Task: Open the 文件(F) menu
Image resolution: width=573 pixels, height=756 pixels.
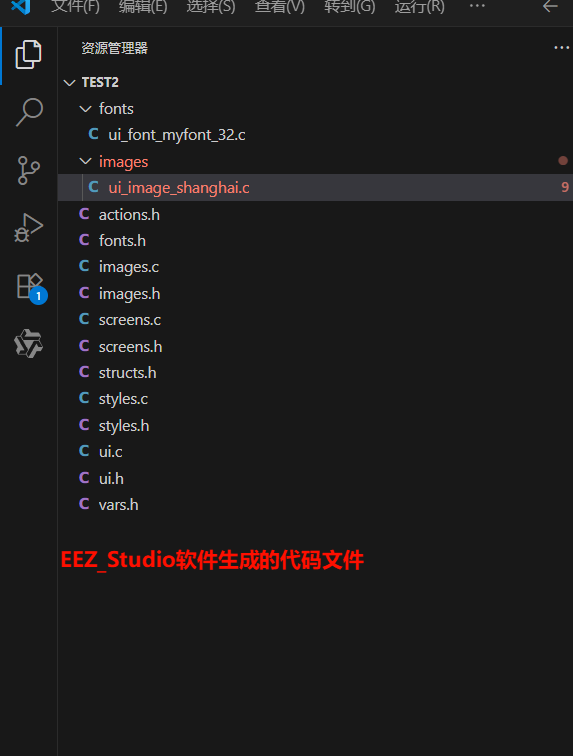Action: [75, 7]
